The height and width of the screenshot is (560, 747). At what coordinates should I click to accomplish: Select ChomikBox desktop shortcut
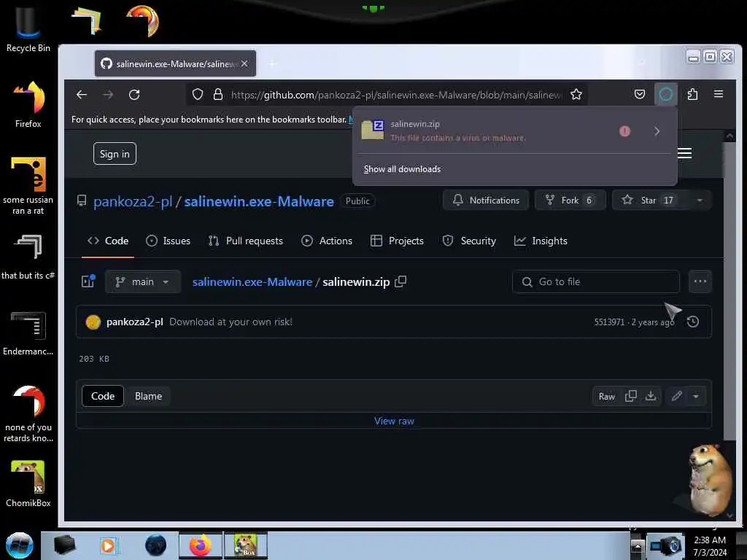point(28,484)
